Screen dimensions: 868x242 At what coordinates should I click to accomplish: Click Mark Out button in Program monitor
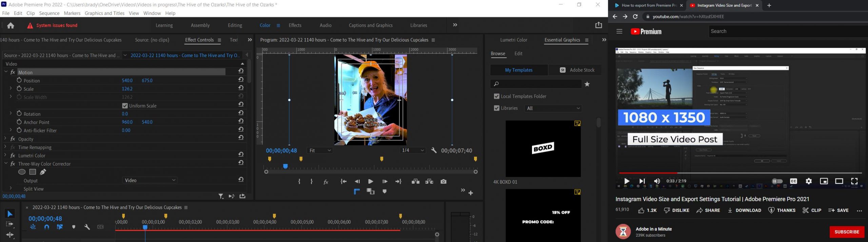click(312, 182)
